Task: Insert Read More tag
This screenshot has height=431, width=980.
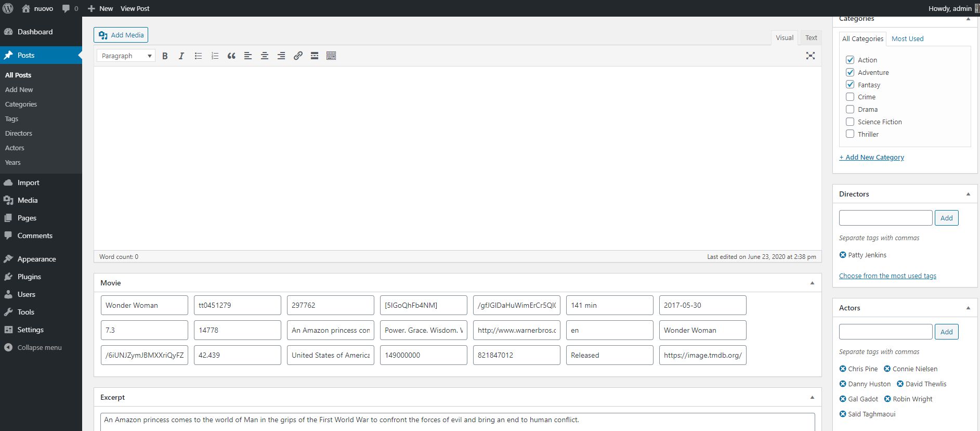Action: click(315, 56)
